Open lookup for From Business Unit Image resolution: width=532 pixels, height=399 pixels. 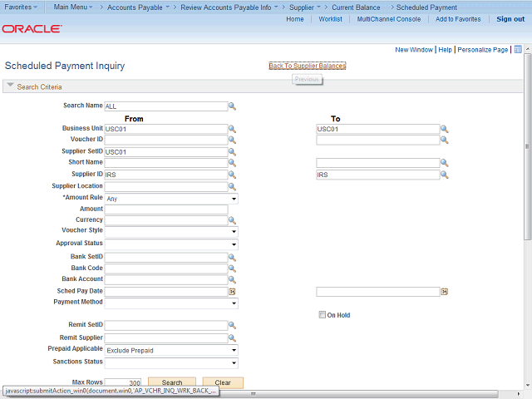232,129
